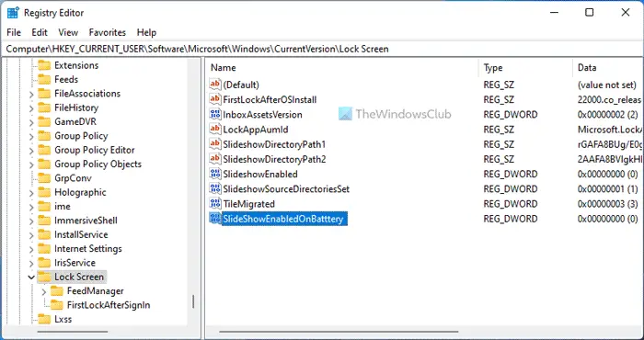Open the Edit menu
Screen dimensions: 644x340
40,32
